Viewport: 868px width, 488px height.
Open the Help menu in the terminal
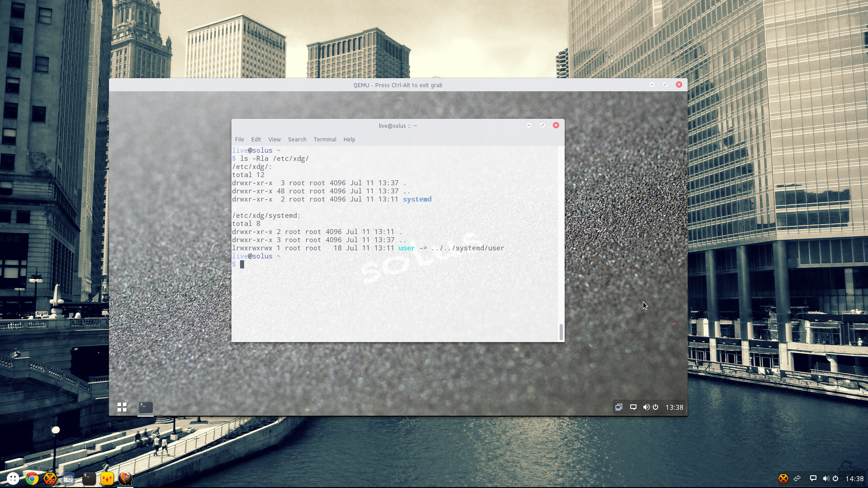[349, 140]
